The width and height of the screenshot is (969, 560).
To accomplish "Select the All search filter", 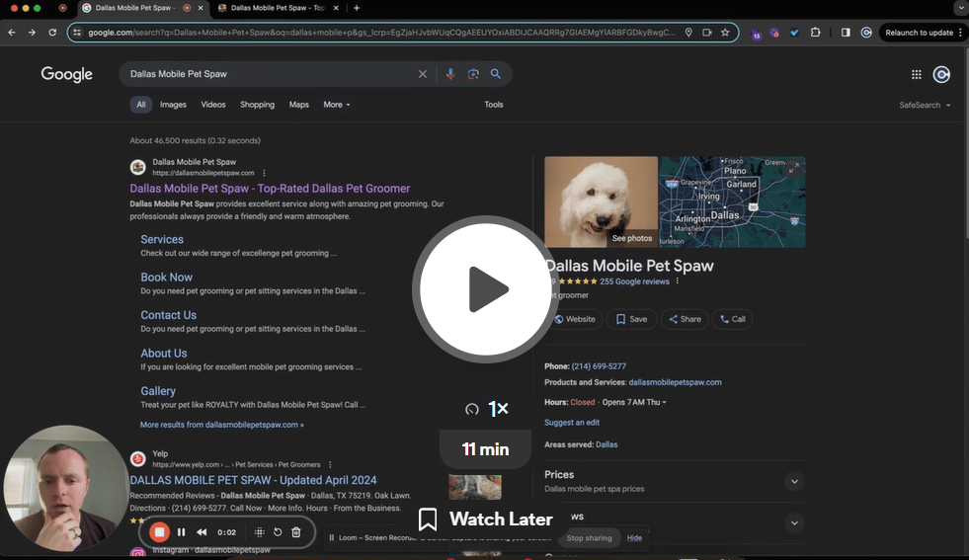I will pos(141,105).
